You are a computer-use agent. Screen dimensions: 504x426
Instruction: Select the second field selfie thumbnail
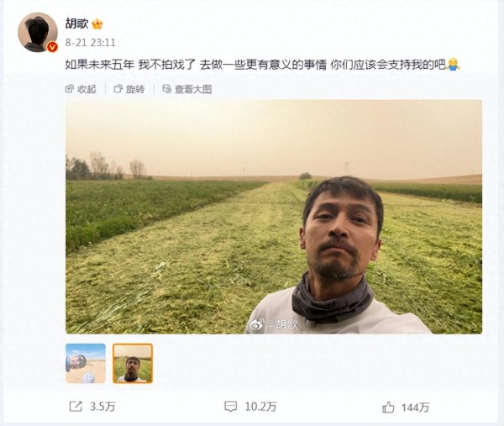pos(133,363)
